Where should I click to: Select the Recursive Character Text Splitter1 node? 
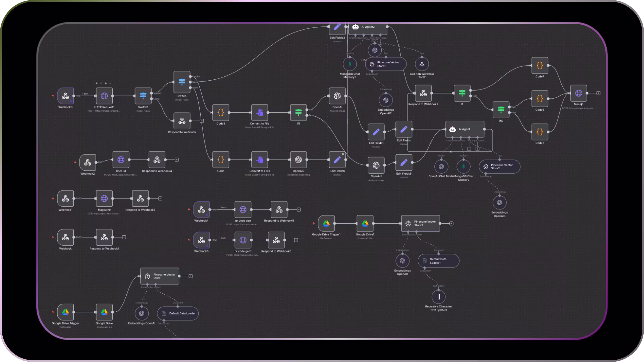click(x=438, y=297)
